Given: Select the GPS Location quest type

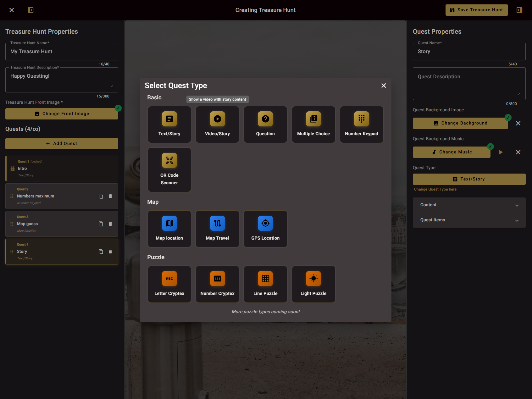Looking at the screenshot, I should click(x=265, y=229).
